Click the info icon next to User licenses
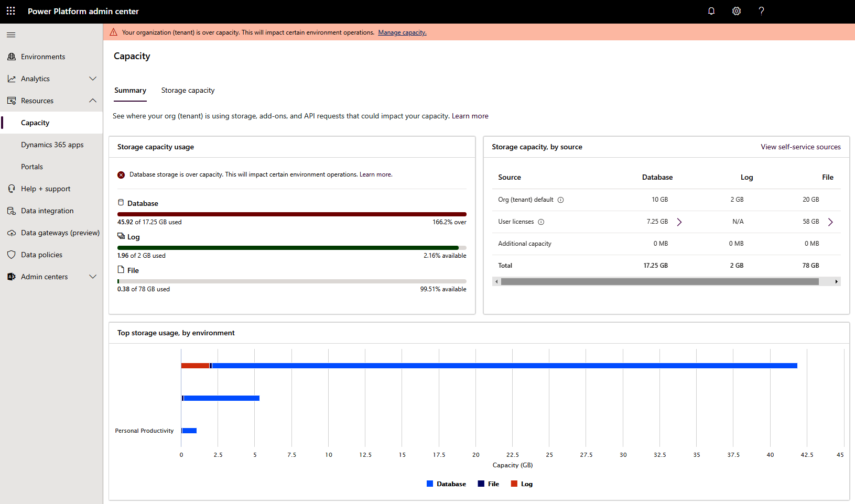The width and height of the screenshot is (855, 504). click(541, 222)
